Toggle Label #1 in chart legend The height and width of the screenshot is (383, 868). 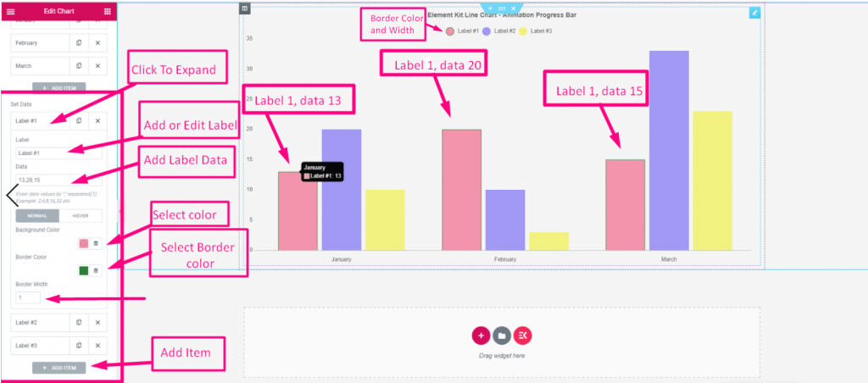click(x=462, y=31)
